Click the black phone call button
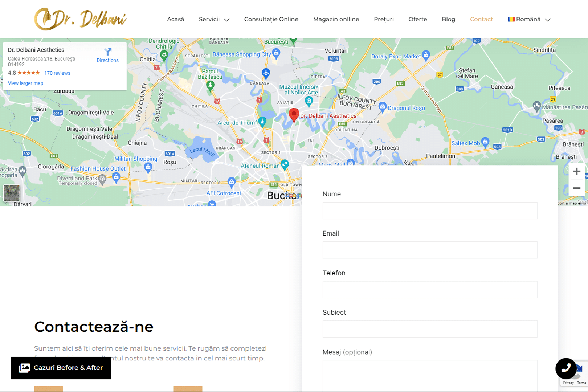 click(565, 368)
